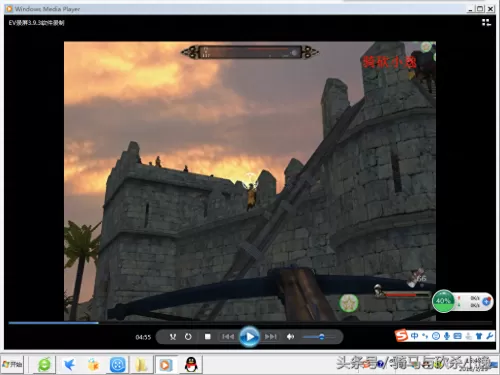
Task: Click the Play button
Action: 249,337
